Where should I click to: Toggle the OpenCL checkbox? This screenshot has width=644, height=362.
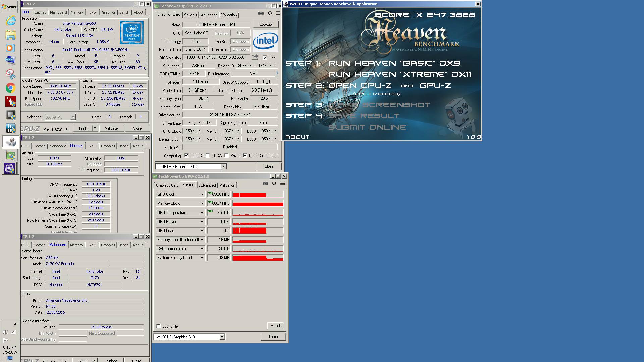[186, 156]
